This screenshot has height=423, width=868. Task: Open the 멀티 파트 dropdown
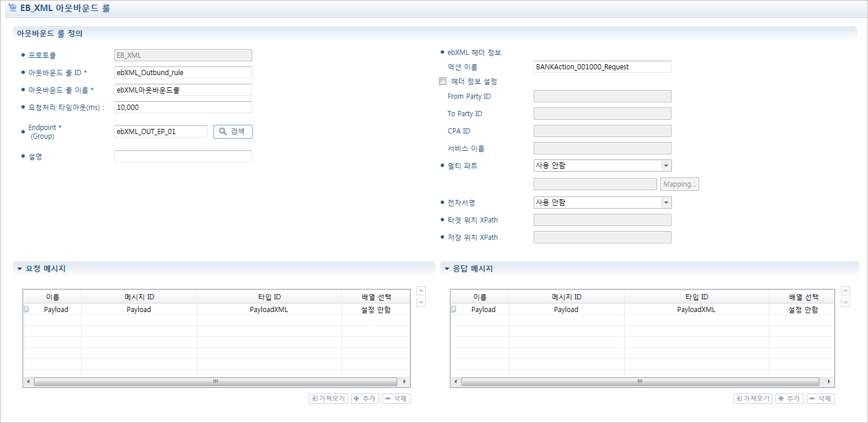666,165
